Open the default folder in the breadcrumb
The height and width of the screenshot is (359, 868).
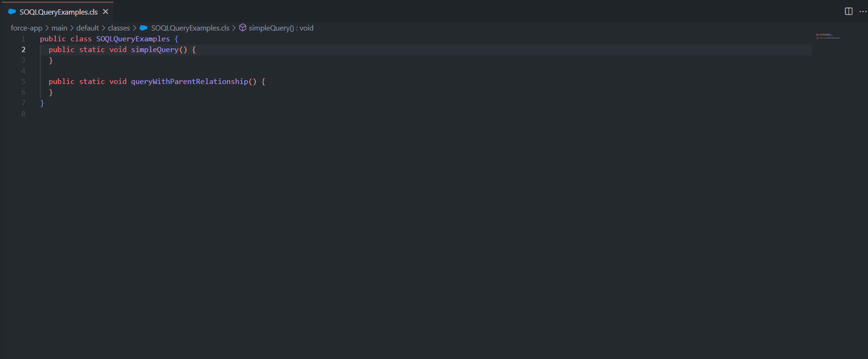pos(87,28)
